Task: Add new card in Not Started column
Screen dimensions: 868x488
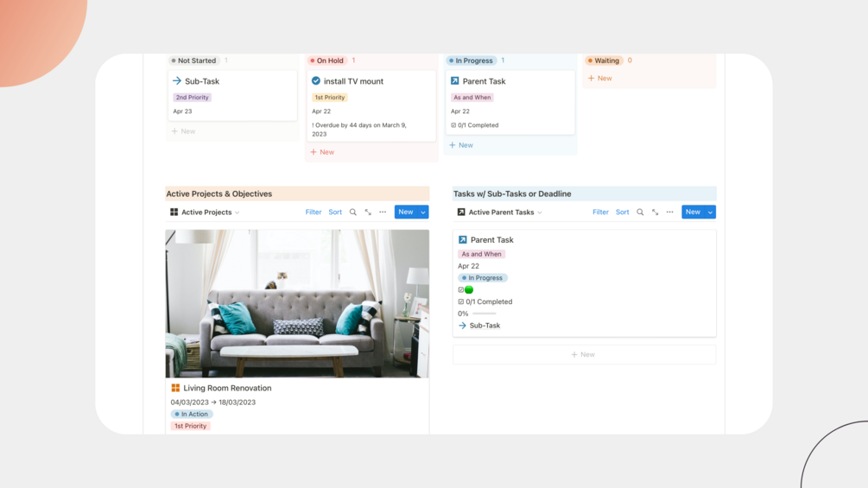Action: [183, 131]
